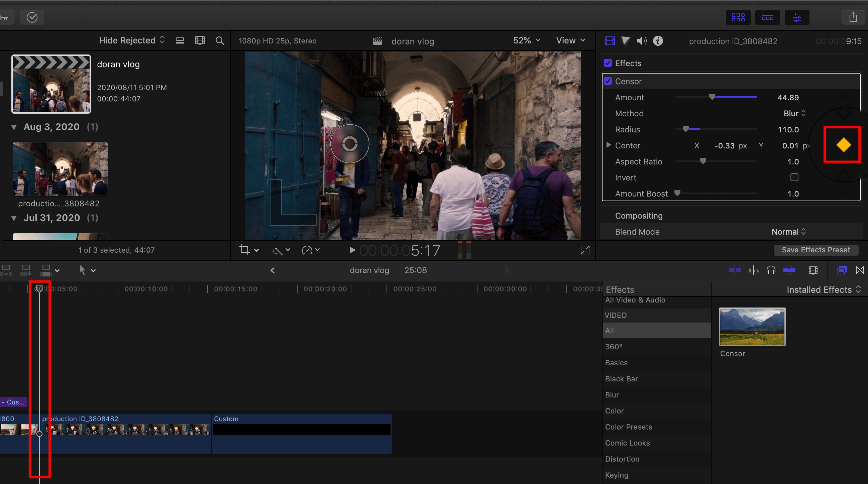
Task: Collapse the Aug 3, 2020 group
Action: 14,127
